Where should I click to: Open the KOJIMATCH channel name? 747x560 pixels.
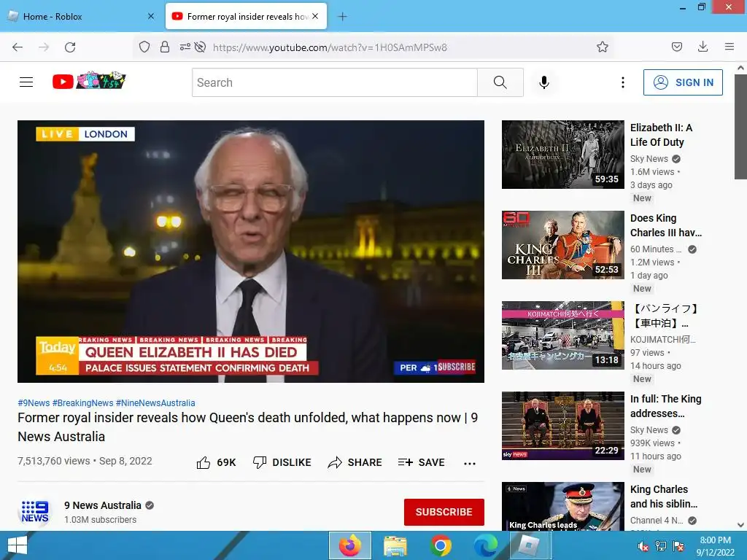coord(662,340)
